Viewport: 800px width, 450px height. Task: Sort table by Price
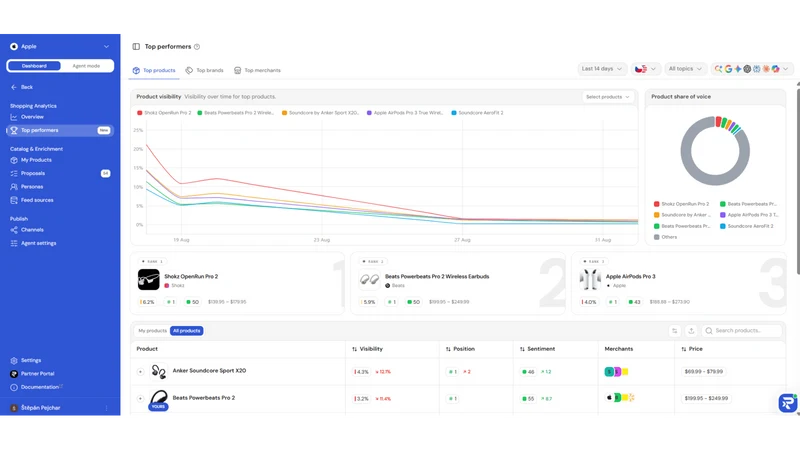click(x=692, y=349)
